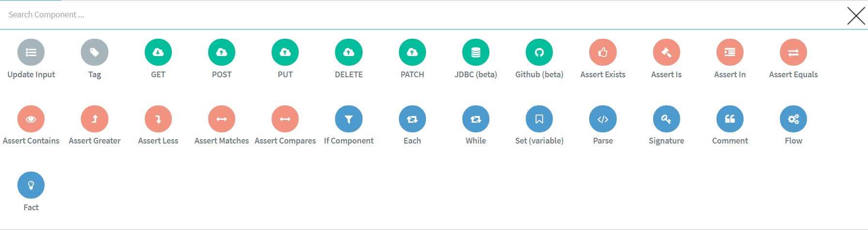Select the Github (beta) component
Viewport: 868px width, 231px height.
(x=539, y=52)
